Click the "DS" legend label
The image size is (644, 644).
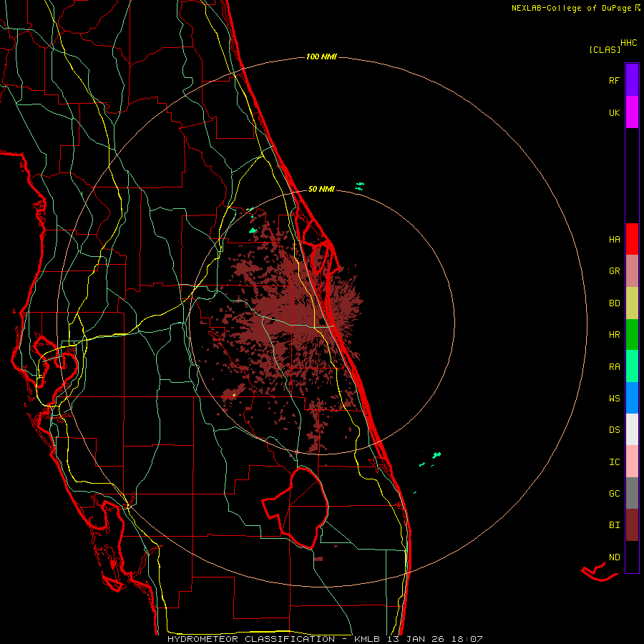(614, 430)
